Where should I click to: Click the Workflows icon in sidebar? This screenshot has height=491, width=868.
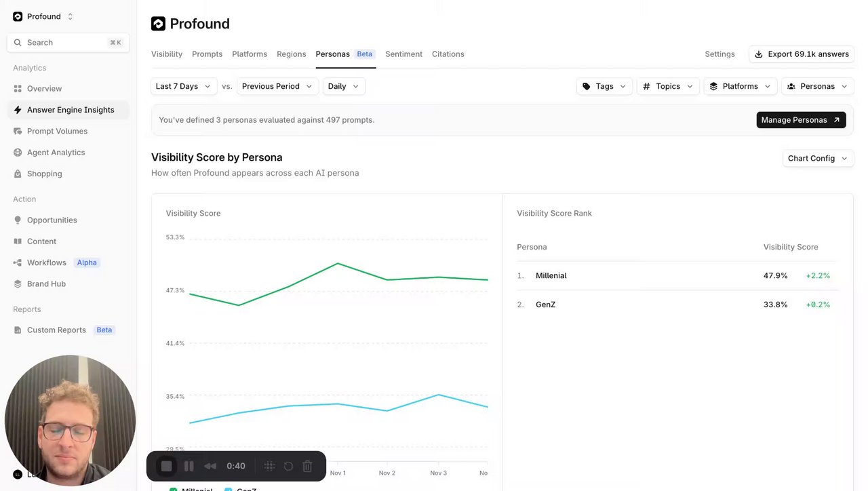click(18, 262)
